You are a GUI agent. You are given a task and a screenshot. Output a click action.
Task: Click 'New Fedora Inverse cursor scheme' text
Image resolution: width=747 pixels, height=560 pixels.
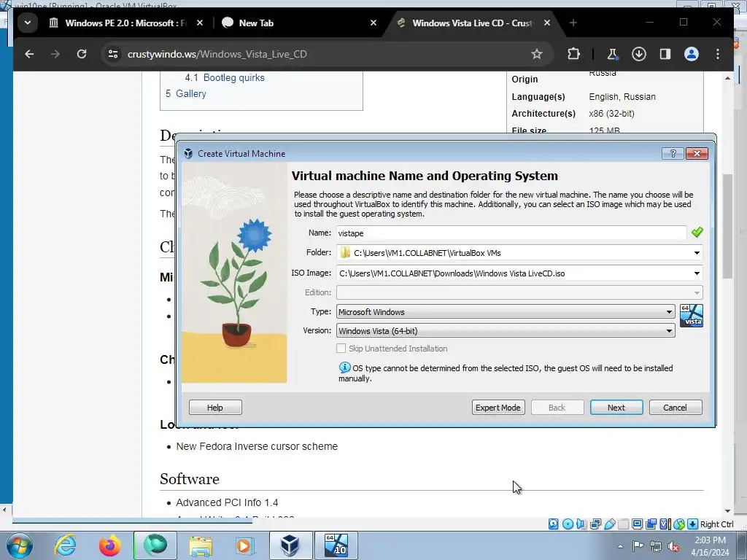coord(257,447)
